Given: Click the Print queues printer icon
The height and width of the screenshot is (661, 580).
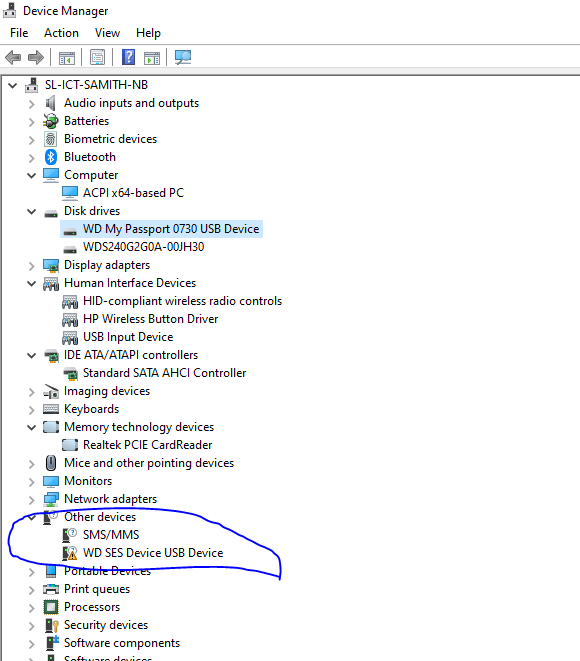Looking at the screenshot, I should click(51, 589).
